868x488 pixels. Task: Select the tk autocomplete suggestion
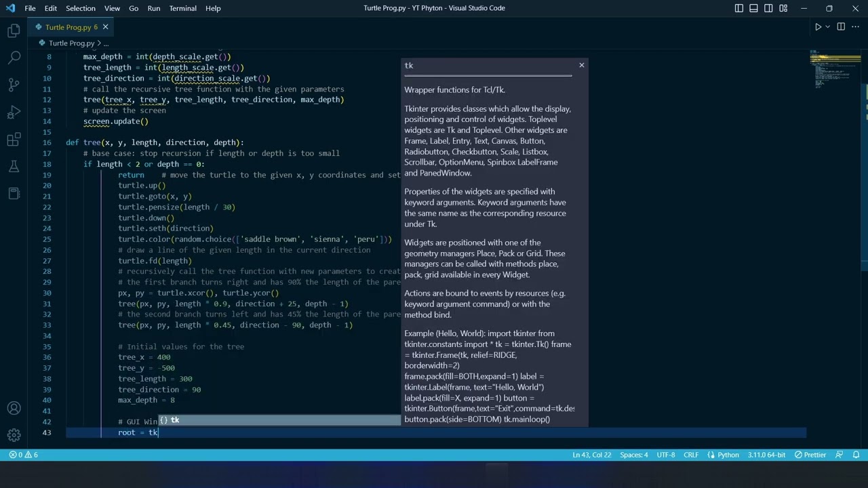tap(279, 420)
